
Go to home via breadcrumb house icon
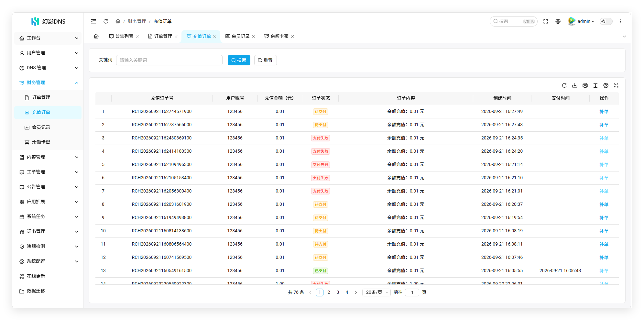[x=118, y=21]
